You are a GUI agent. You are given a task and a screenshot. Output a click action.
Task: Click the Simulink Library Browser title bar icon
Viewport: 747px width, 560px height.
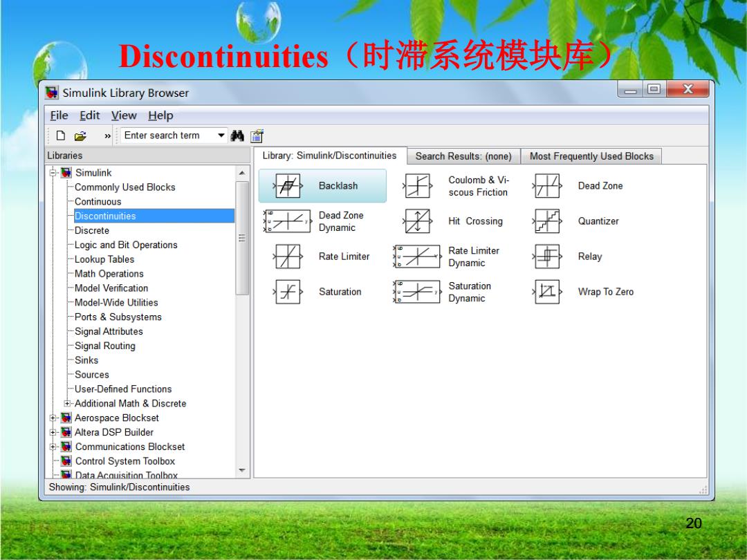pos(52,93)
